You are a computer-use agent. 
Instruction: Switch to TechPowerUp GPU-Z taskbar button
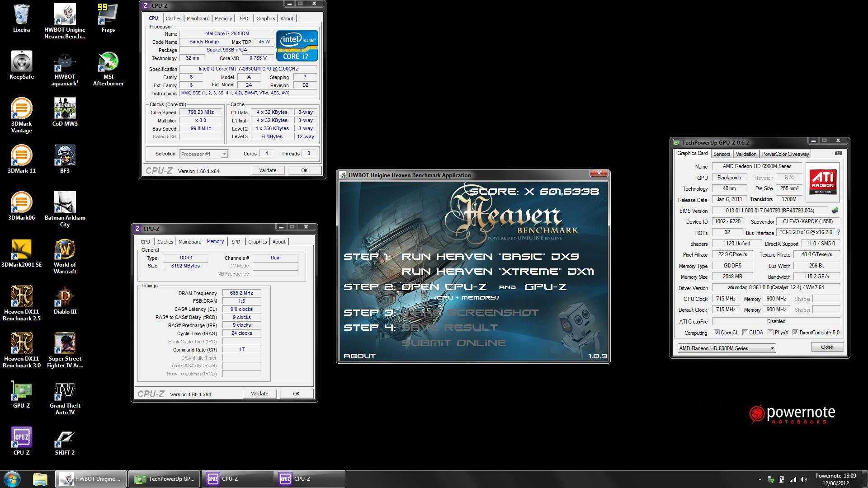coord(165,479)
